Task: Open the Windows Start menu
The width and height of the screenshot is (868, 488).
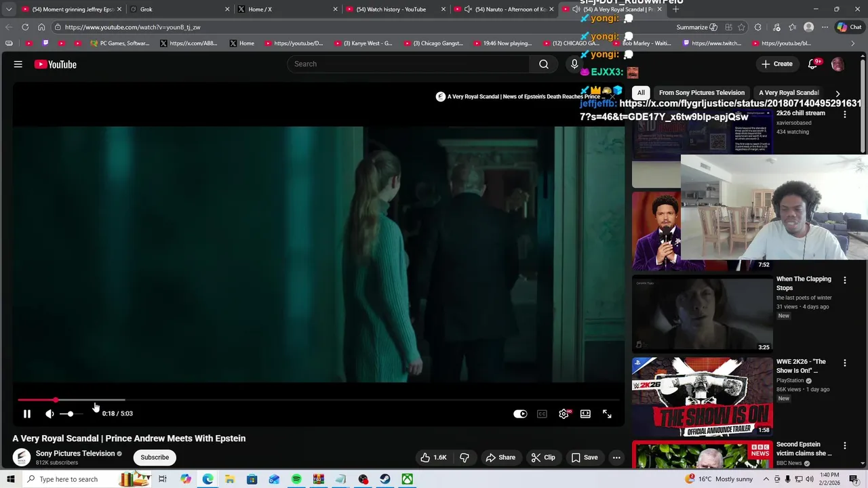Action: click(x=10, y=479)
